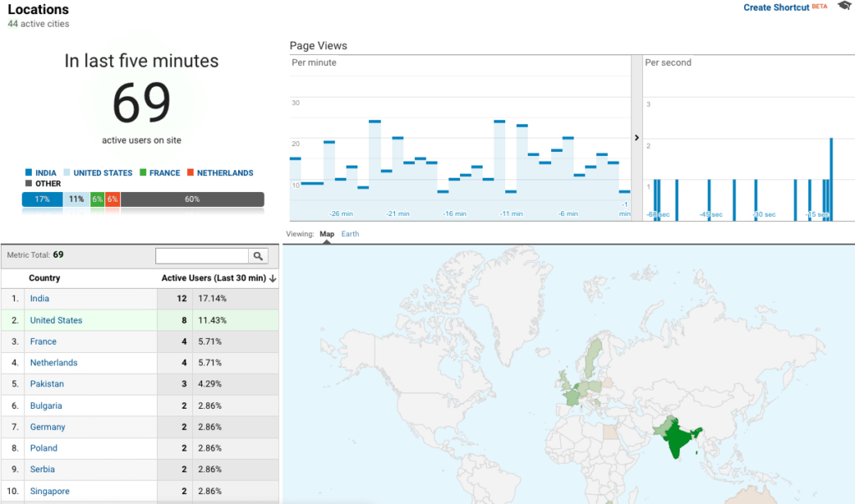Open the Singapore country link

(49, 491)
